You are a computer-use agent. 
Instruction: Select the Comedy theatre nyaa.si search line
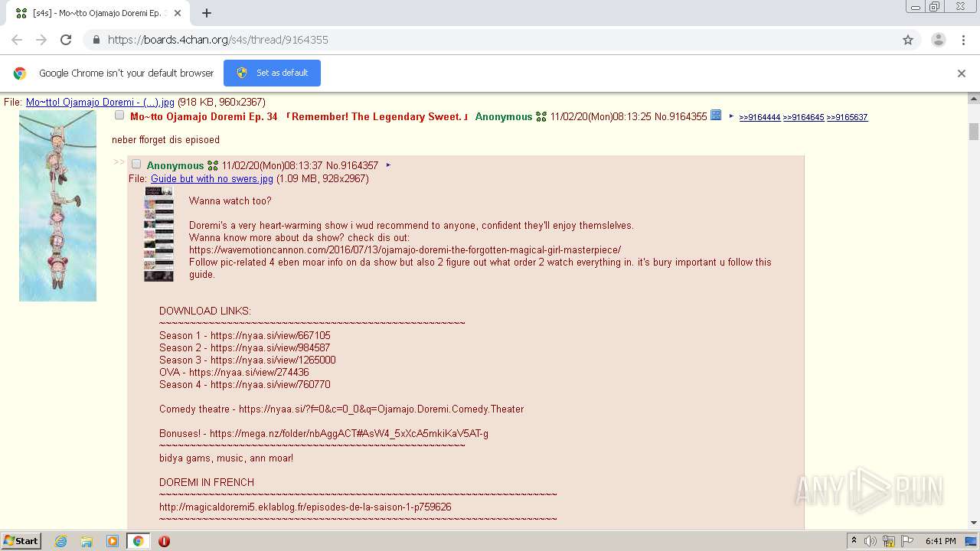click(341, 409)
